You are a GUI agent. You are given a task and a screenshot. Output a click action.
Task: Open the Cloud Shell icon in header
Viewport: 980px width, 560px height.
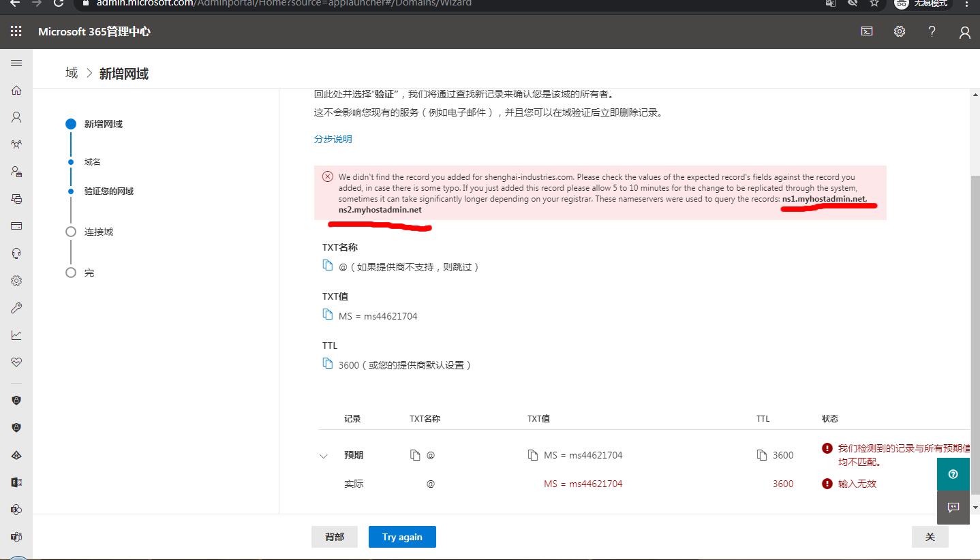[x=867, y=31]
